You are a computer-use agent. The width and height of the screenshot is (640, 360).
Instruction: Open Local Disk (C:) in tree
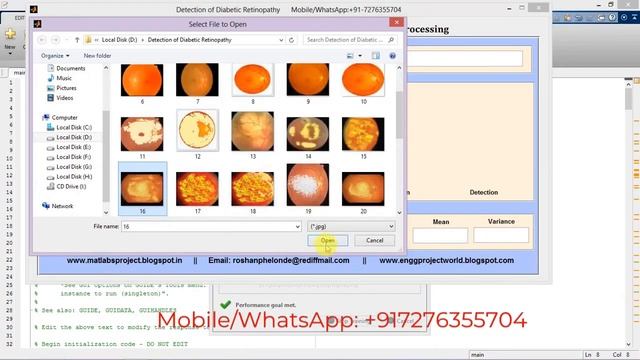69,127
